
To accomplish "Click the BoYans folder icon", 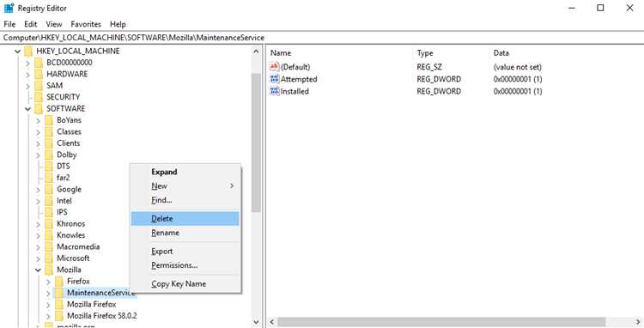I will pos(49,120).
